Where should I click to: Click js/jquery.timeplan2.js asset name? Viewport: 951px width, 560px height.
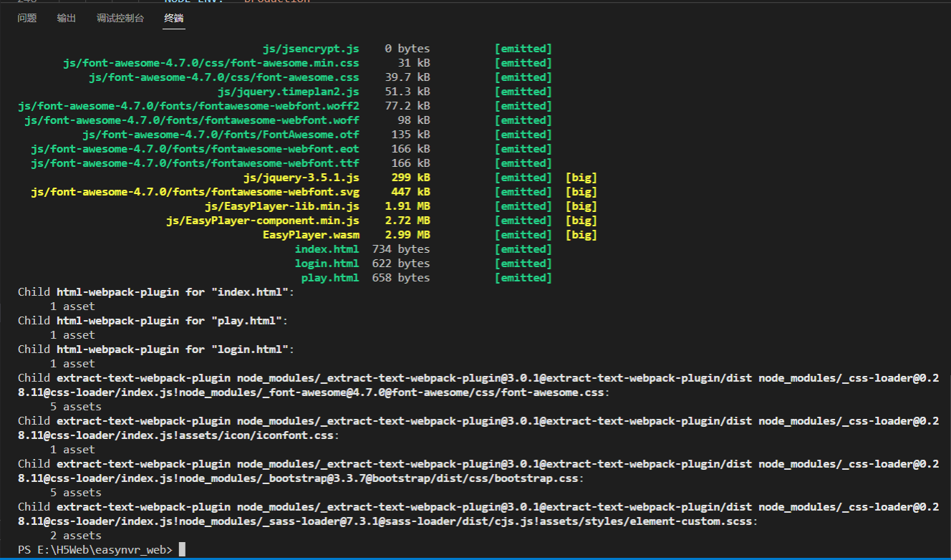pos(289,92)
